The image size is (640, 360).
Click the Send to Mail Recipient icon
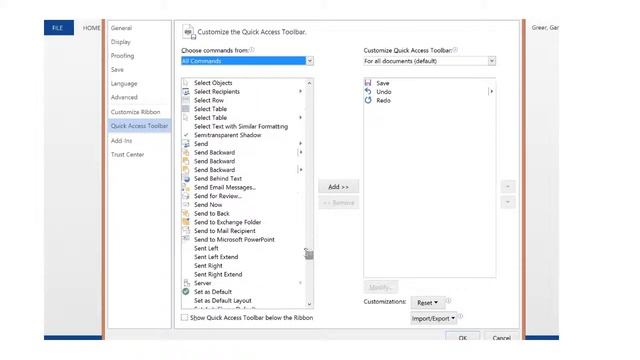click(x=186, y=231)
